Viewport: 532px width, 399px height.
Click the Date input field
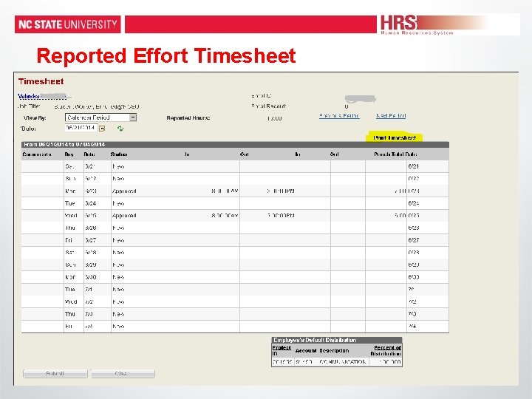(81, 128)
